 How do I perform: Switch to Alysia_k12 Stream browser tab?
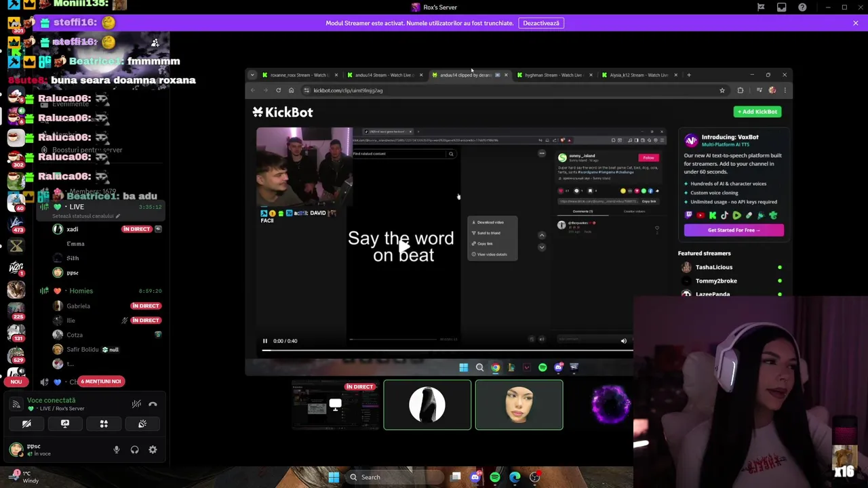[638, 75]
